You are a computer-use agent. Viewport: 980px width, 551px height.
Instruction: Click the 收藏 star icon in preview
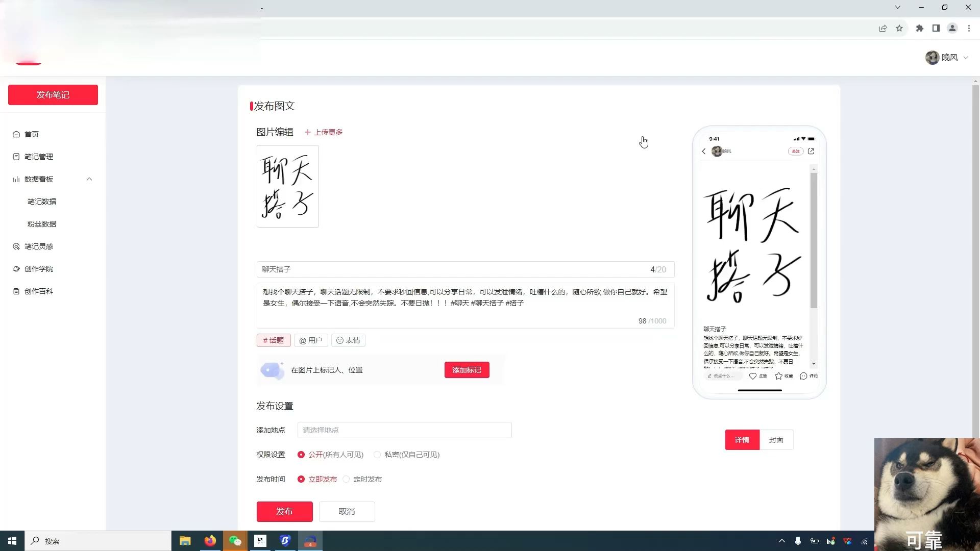point(780,375)
